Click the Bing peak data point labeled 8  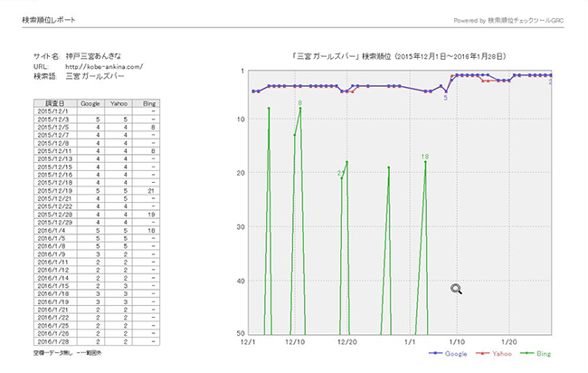(299, 110)
